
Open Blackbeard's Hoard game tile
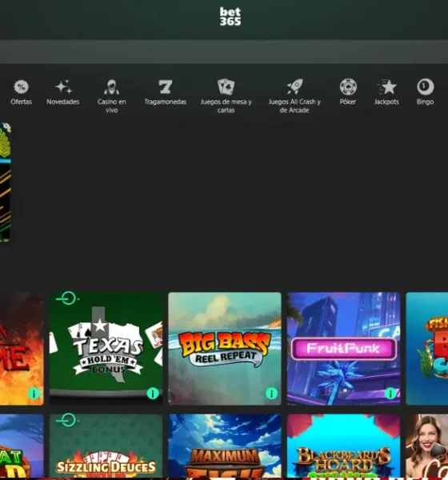343,446
